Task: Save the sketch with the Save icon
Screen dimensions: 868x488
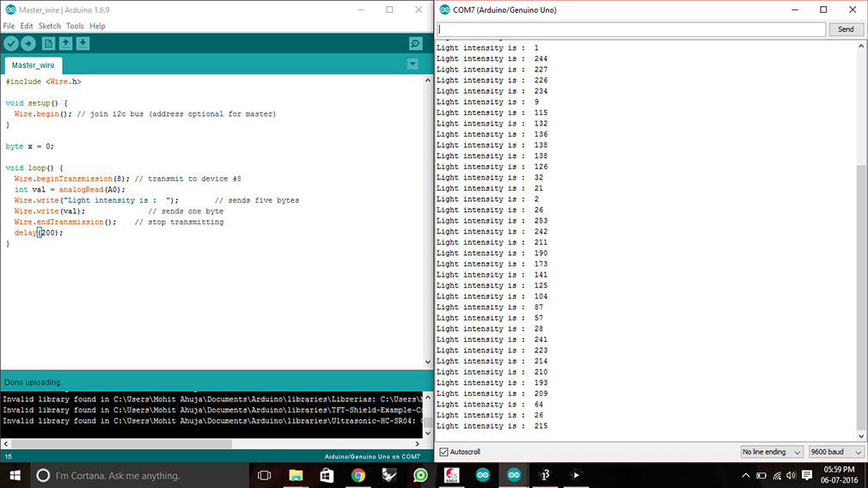Action: [x=83, y=44]
